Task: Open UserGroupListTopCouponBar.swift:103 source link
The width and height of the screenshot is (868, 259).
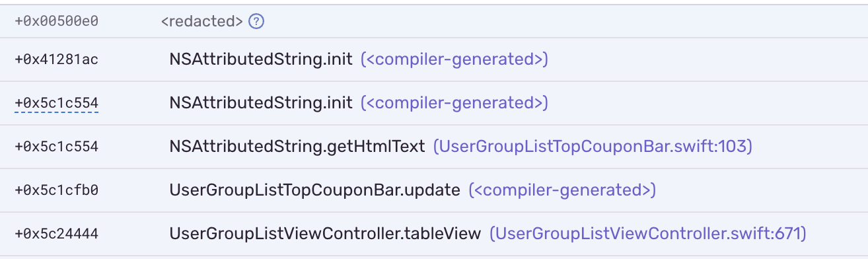Action: (593, 146)
